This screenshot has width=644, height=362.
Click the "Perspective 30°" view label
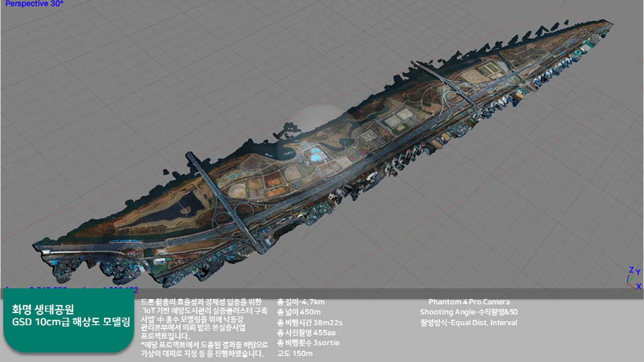pyautogui.click(x=35, y=4)
